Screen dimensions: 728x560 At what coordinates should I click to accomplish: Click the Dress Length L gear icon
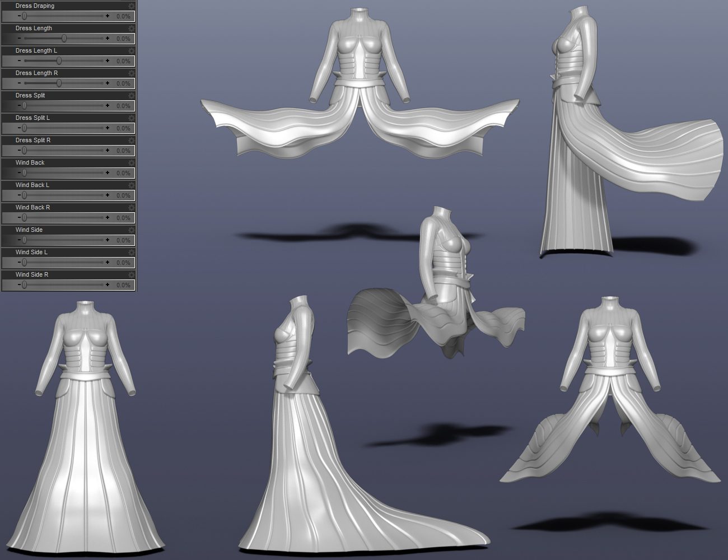click(131, 50)
